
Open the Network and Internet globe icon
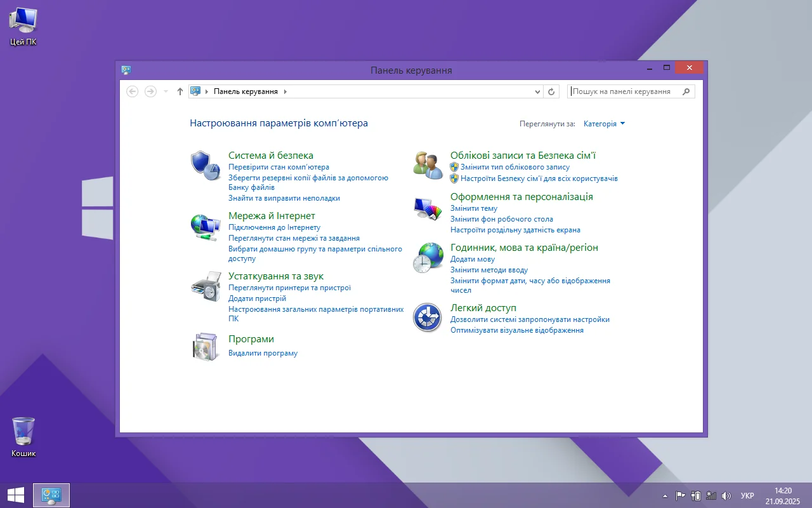[x=205, y=227]
